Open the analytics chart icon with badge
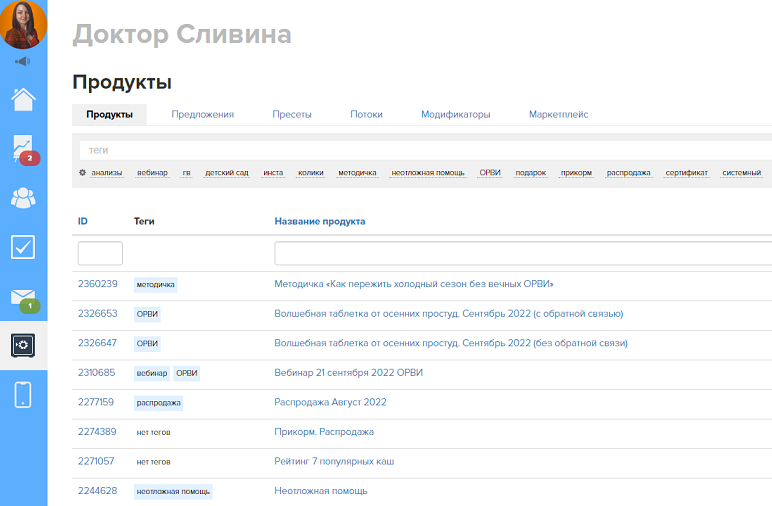This screenshot has width=772, height=506. point(23,148)
